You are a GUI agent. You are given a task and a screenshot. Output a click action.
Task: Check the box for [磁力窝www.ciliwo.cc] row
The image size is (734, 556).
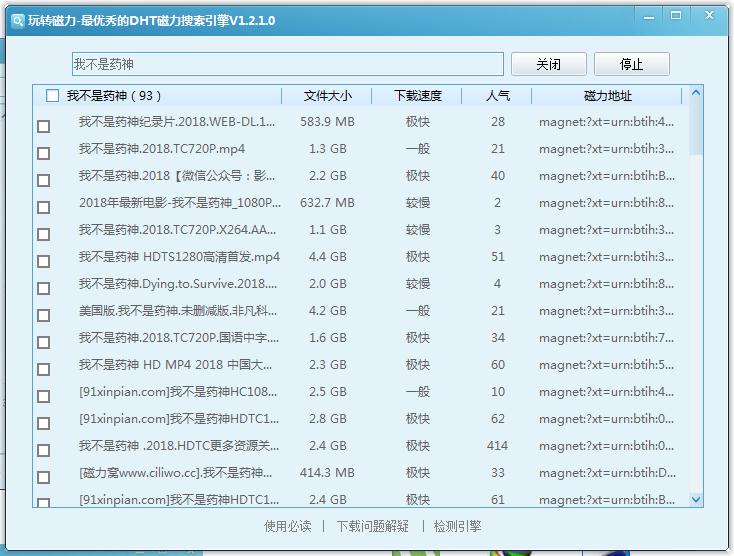coord(44,477)
